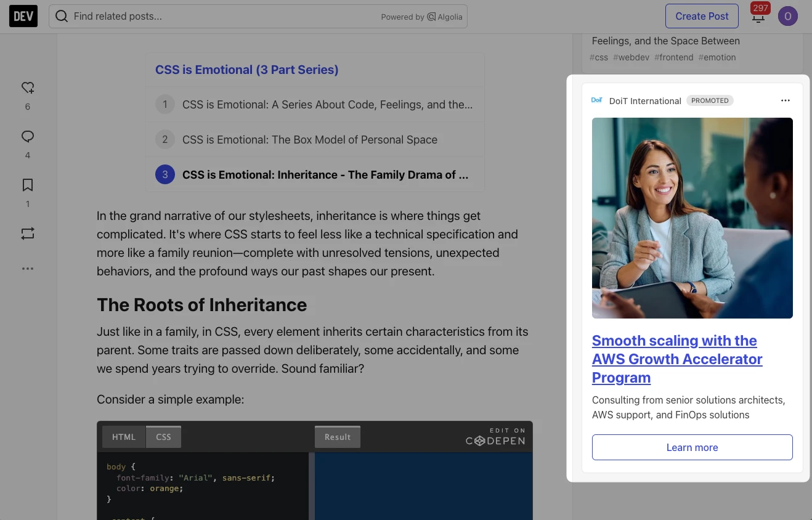The width and height of the screenshot is (812, 520).
Task: Open the Smooth scaling with AWS link
Action: (x=677, y=359)
